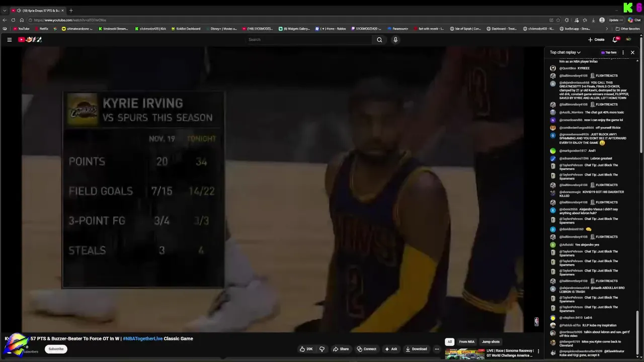644x362 pixels.
Task: Open timdewski Stream bookmark
Action: (113, 29)
